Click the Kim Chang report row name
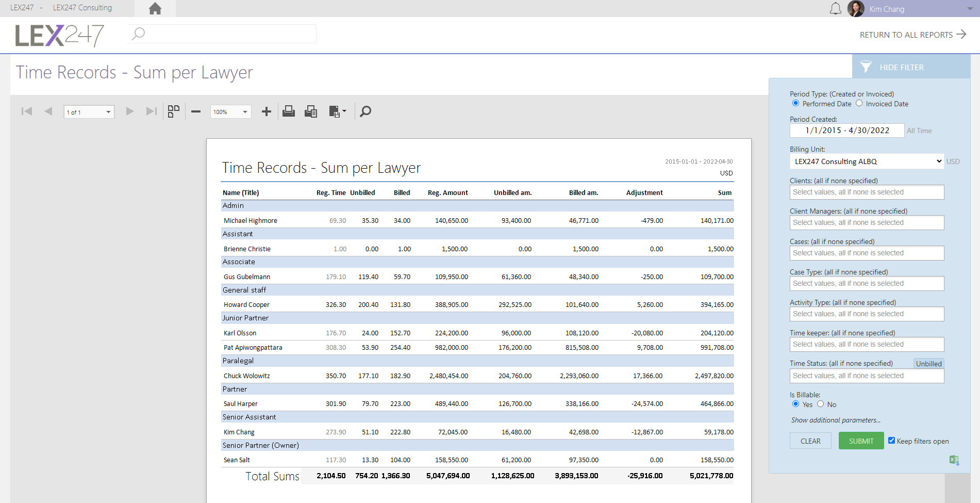 (239, 432)
